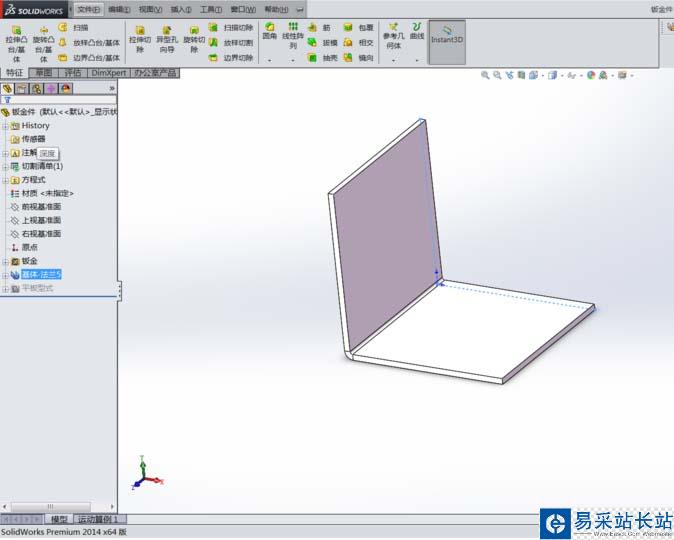Click Zoom to Area magnifier icon
Screen dimensions: 674x540
(x=497, y=75)
